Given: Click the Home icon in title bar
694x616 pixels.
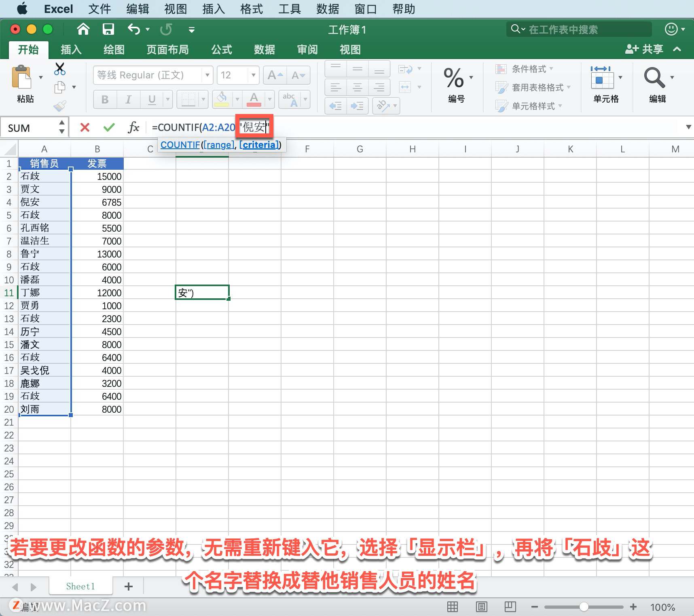Looking at the screenshot, I should pos(83,29).
